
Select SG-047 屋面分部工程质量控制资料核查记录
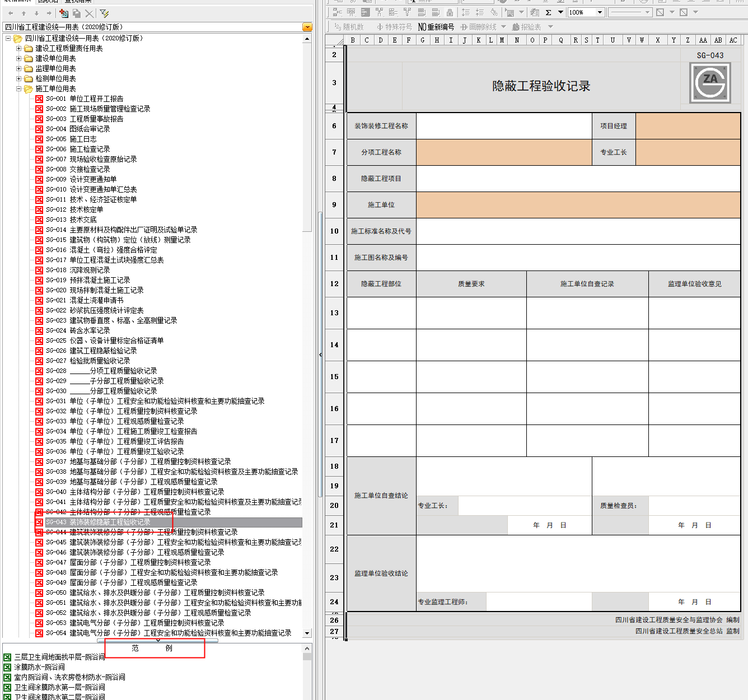click(x=128, y=562)
